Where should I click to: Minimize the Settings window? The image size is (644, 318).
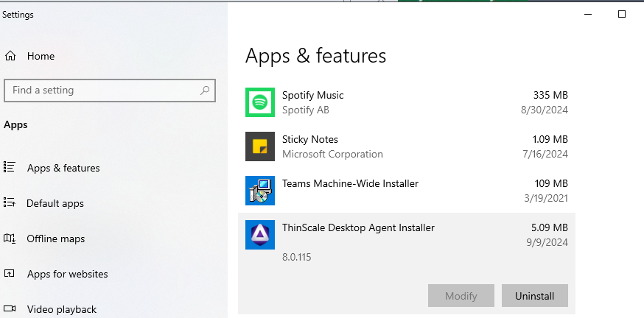pos(588,15)
